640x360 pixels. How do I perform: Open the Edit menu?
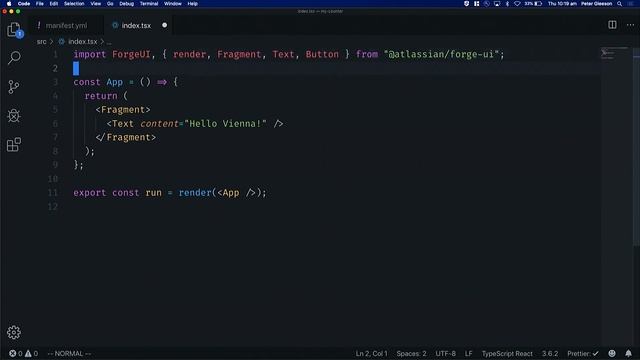[53, 4]
